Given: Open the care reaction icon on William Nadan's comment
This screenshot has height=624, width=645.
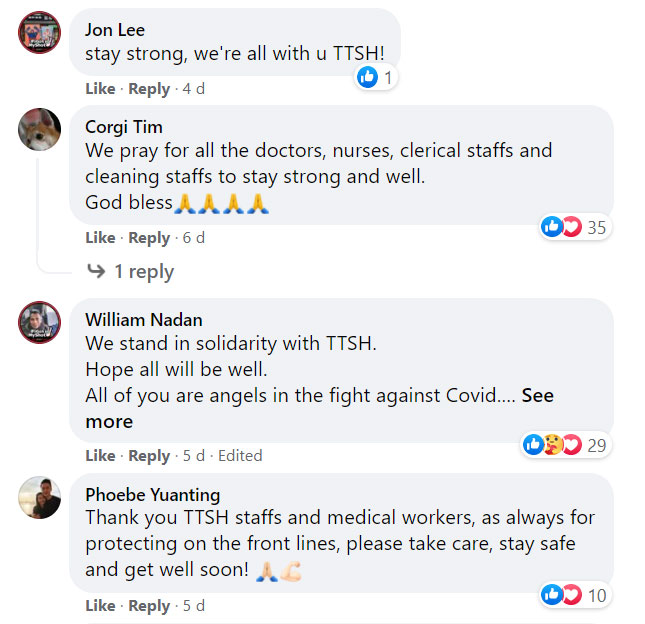Looking at the screenshot, I should 553,445.
